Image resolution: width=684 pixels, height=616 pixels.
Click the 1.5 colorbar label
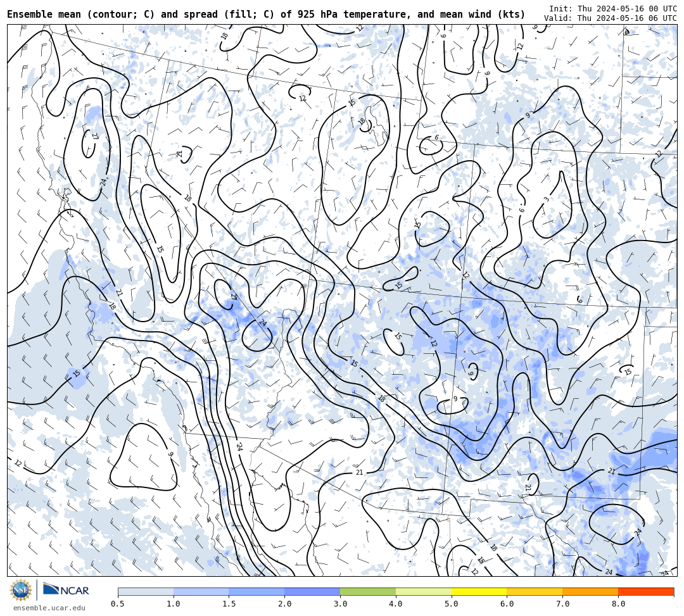click(229, 604)
